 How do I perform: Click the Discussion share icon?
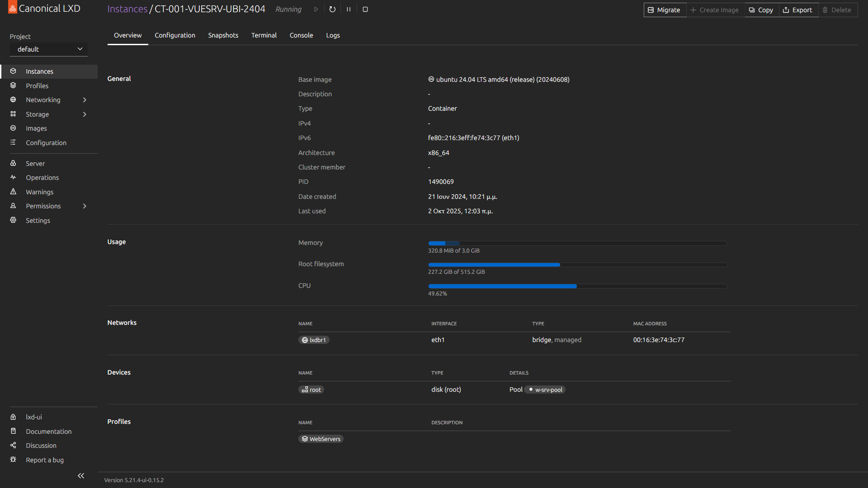[x=13, y=446]
